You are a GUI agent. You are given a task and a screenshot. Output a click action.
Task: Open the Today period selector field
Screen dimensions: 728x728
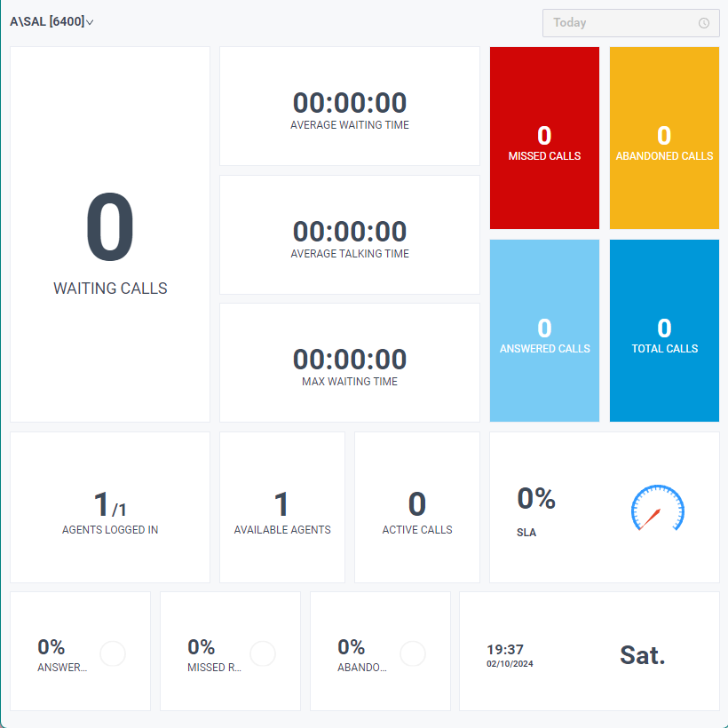click(x=631, y=23)
